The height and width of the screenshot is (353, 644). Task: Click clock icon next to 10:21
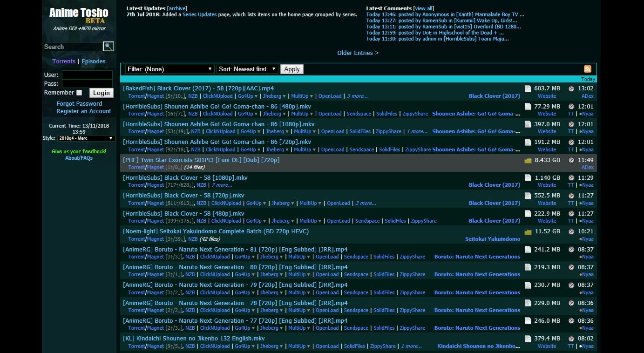coord(571,231)
